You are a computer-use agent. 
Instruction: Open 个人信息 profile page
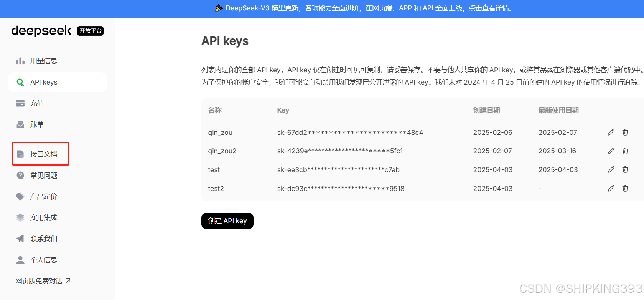[x=58, y=260]
